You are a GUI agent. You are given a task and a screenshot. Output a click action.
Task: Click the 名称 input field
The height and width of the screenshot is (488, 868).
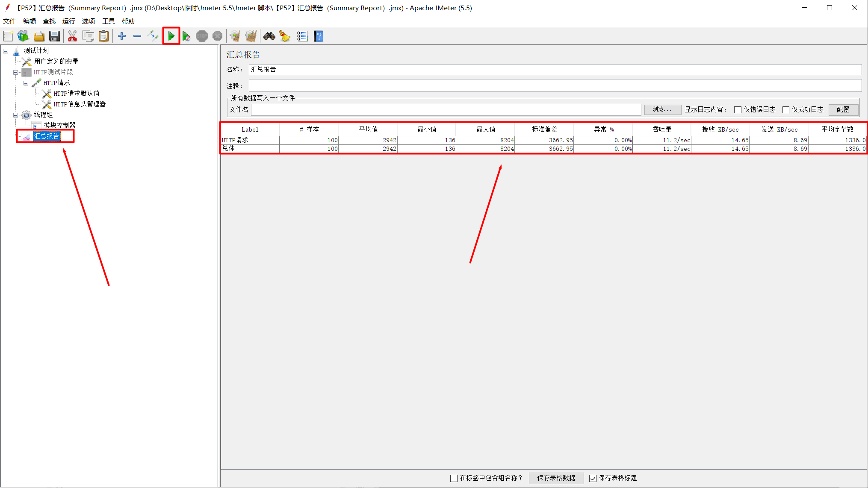[x=555, y=69]
